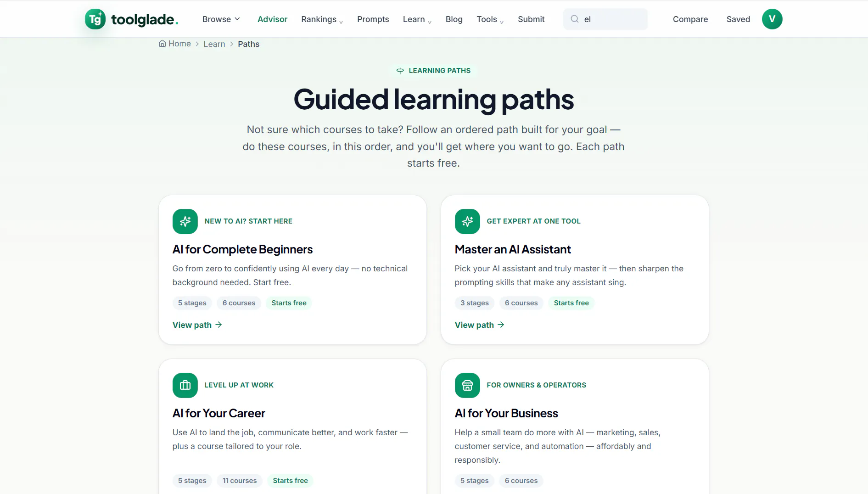This screenshot has width=868, height=494.
Task: Expand the Tools dropdown menu
Action: click(490, 19)
